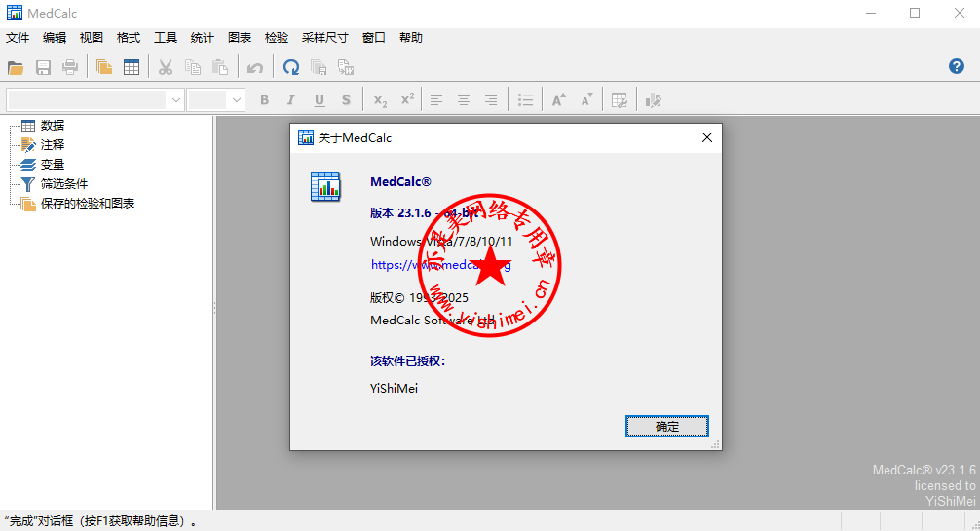Open the 统计 menu
Viewport: 980px width, 531px height.
click(x=202, y=38)
